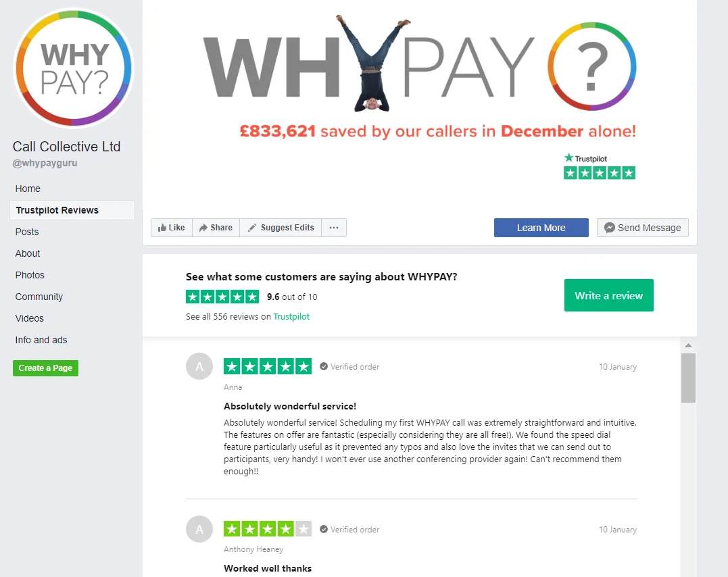Click Anthony Heaney's reviewer avatar
This screenshot has height=577, width=728.
pyautogui.click(x=199, y=529)
